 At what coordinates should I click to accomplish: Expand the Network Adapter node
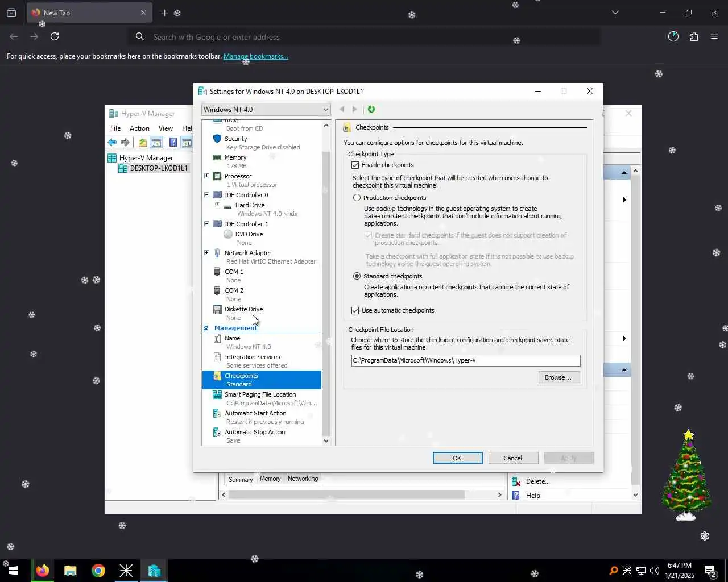[x=207, y=253]
